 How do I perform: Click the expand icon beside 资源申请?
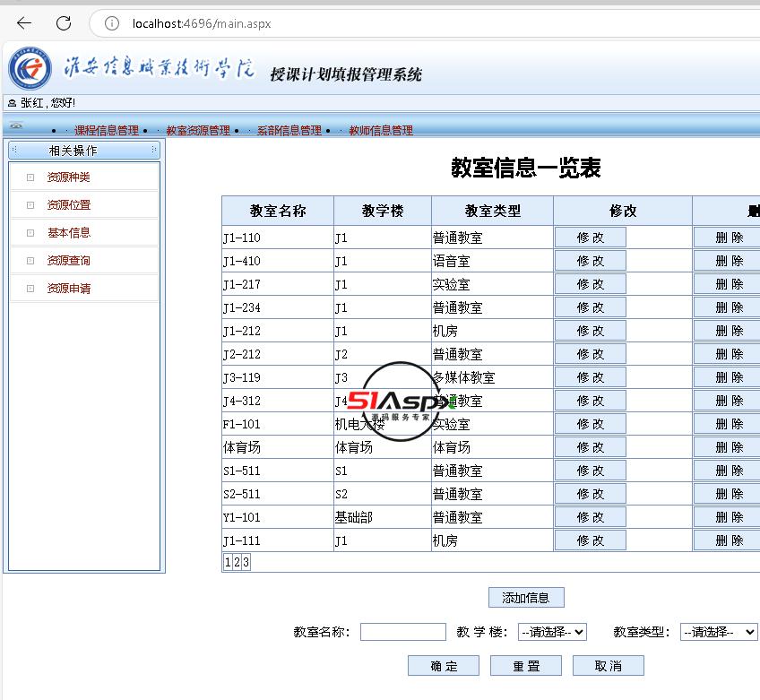[30, 289]
